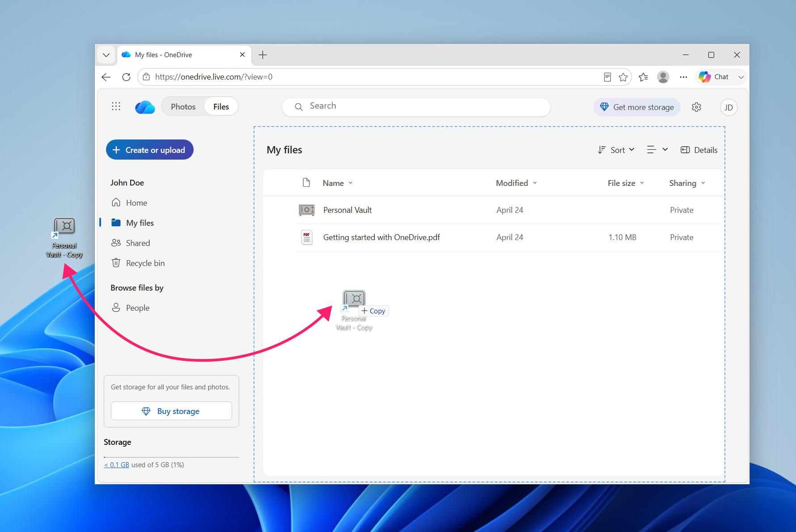Open Getting started with OneDrive.pdf

381,237
